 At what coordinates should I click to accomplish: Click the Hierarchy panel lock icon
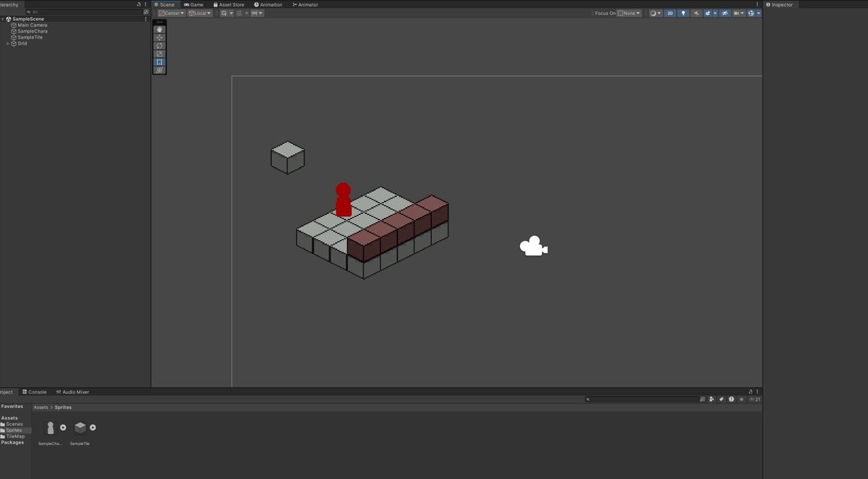point(139,4)
